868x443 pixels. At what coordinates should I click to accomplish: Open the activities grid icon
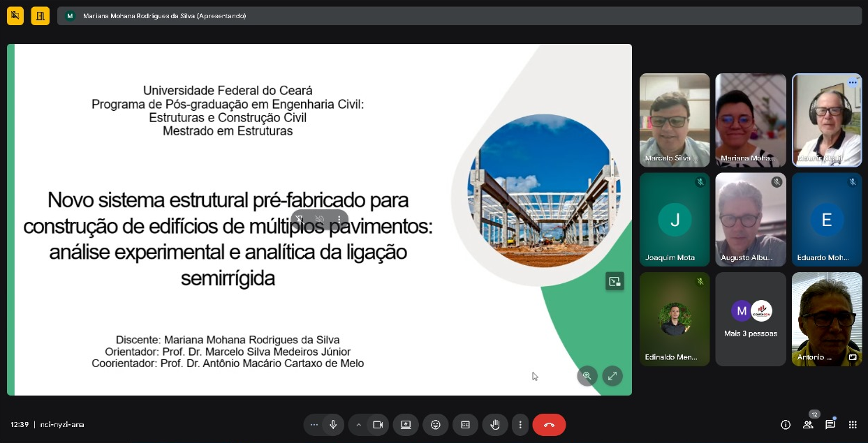853,424
